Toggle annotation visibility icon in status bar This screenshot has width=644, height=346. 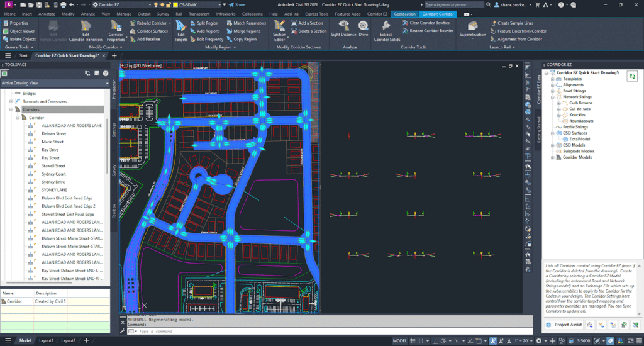pyautogui.click(x=493, y=341)
